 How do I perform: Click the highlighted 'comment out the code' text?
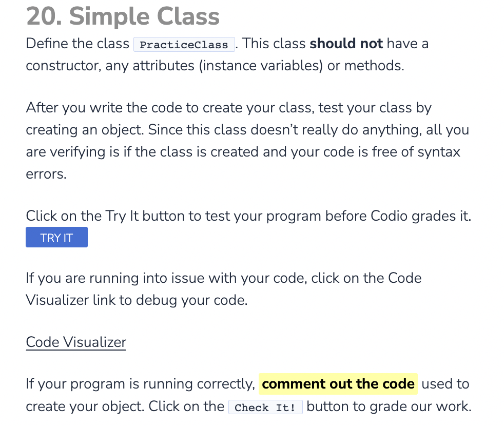(338, 384)
